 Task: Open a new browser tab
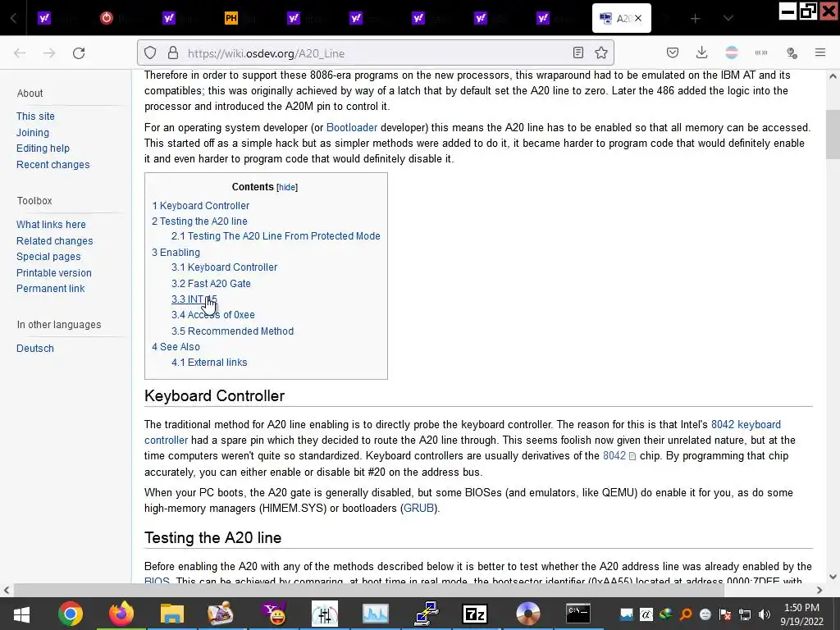pyautogui.click(x=696, y=19)
